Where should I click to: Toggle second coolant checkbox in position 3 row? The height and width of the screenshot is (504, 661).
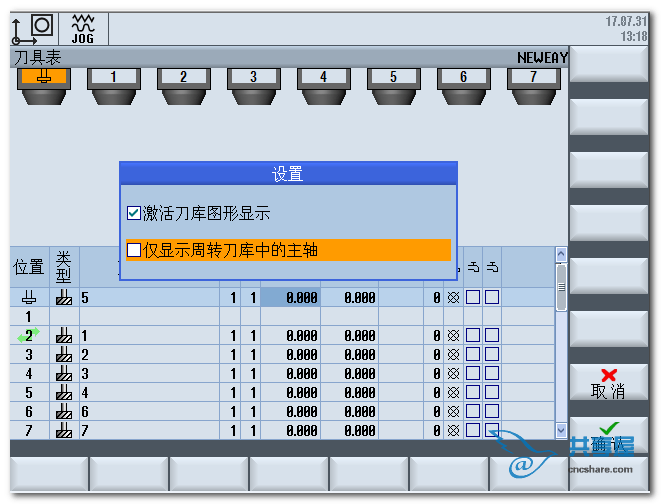point(492,354)
